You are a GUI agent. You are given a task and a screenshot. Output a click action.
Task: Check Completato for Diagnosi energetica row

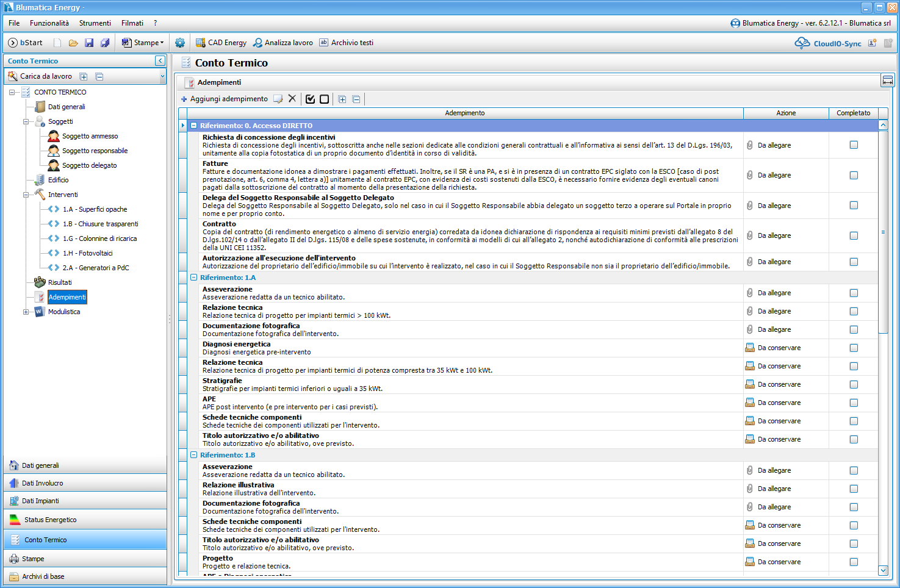click(x=854, y=348)
